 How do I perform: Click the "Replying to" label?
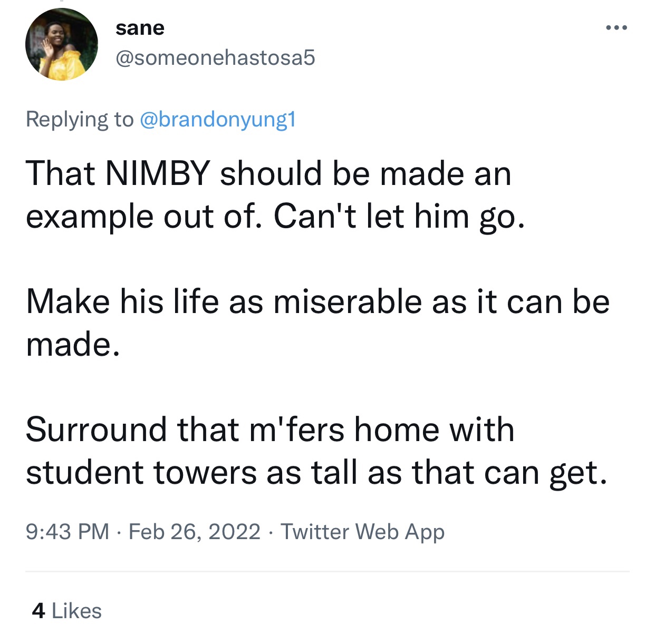coord(80,119)
